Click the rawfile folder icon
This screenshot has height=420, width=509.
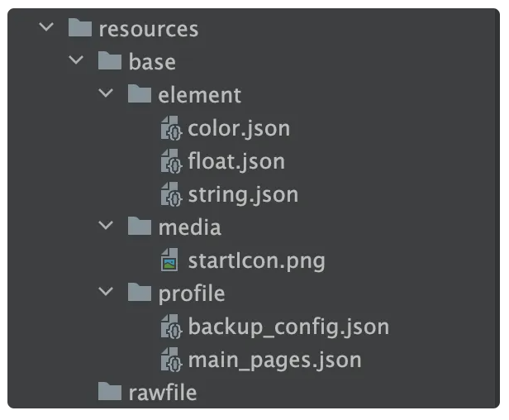click(x=110, y=392)
